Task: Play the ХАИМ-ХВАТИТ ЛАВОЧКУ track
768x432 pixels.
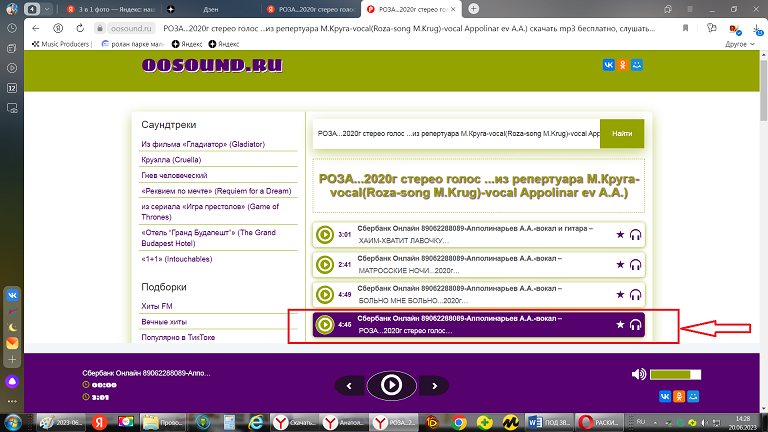Action: click(x=324, y=235)
